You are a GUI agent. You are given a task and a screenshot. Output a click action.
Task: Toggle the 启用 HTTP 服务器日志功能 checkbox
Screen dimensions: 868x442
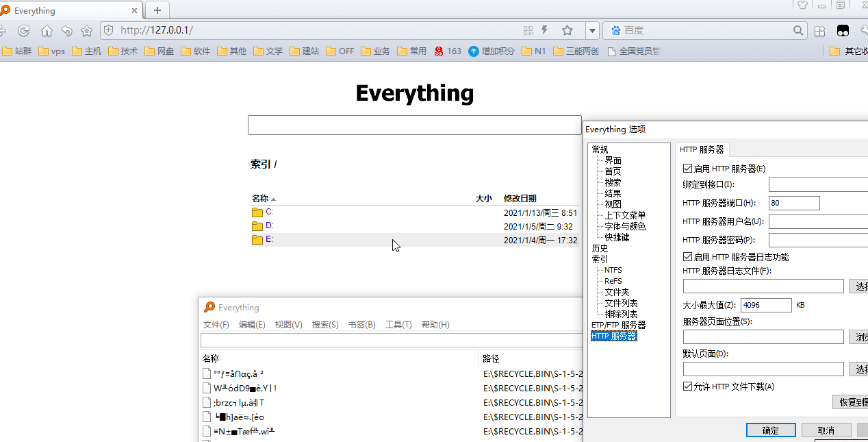(x=688, y=257)
